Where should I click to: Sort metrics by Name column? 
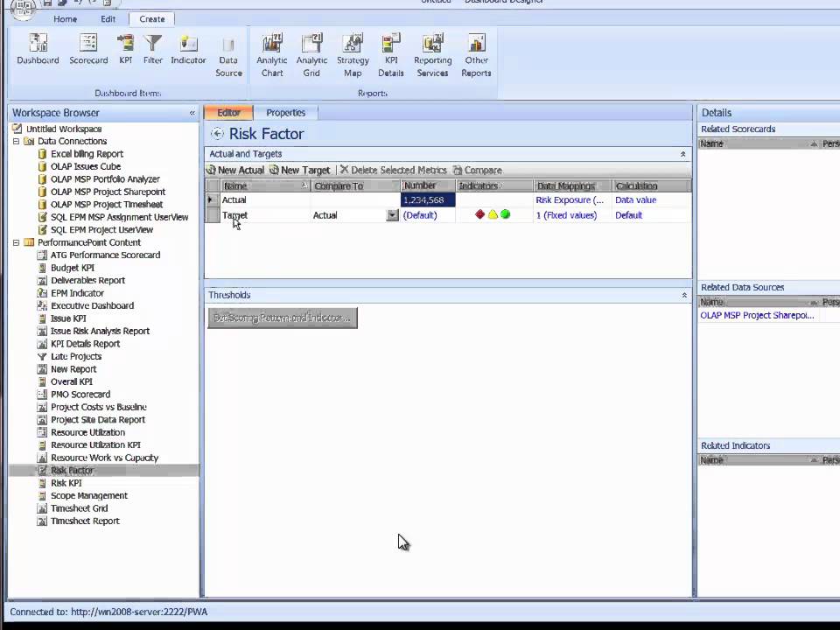click(x=266, y=185)
